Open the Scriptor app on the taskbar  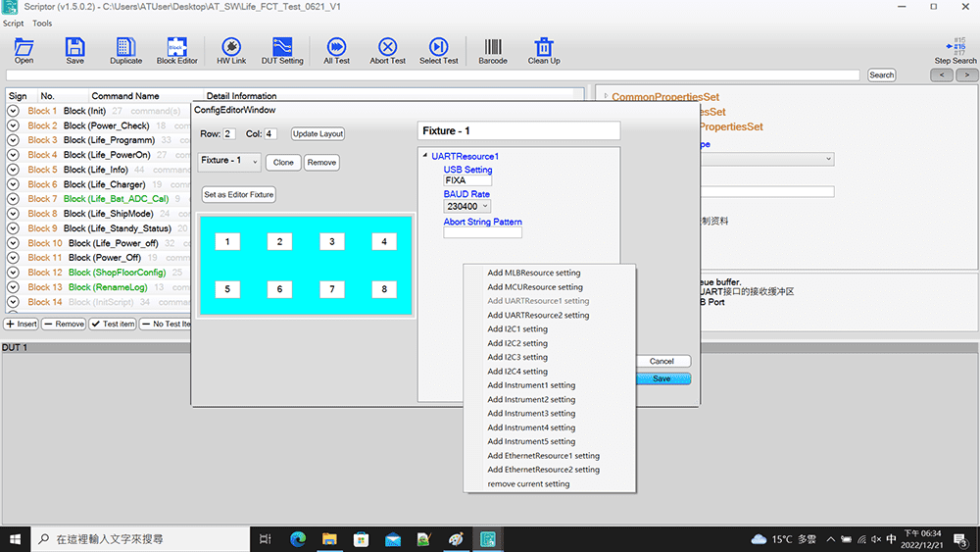click(x=487, y=539)
